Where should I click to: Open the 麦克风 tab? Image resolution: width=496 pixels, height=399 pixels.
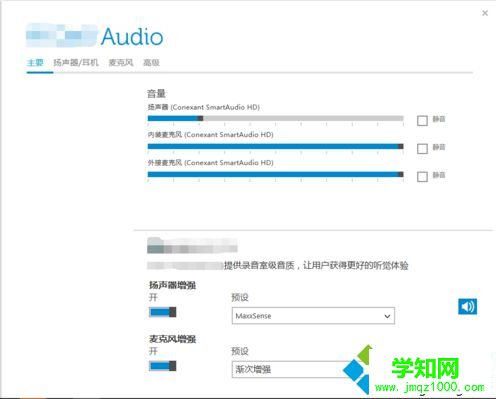121,62
